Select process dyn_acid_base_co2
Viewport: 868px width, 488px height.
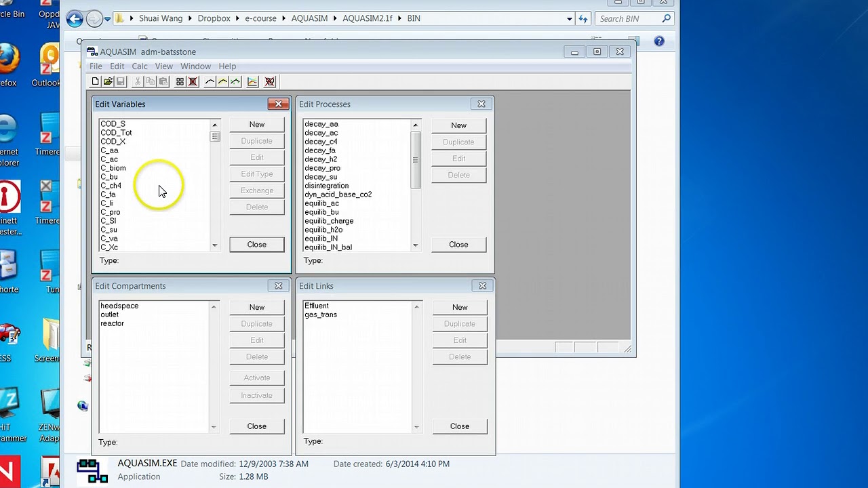pos(338,195)
